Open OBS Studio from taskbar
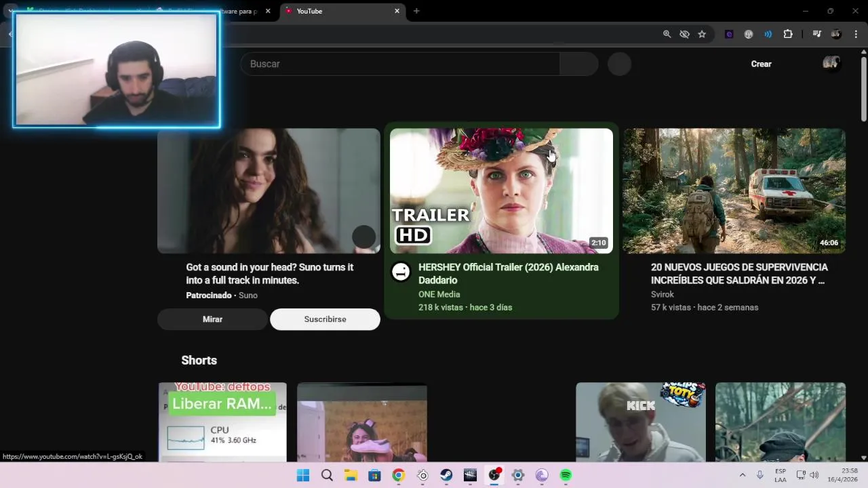868x488 pixels. (494, 475)
